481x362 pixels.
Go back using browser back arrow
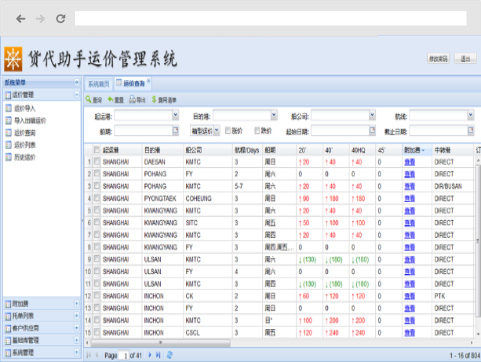coord(21,19)
